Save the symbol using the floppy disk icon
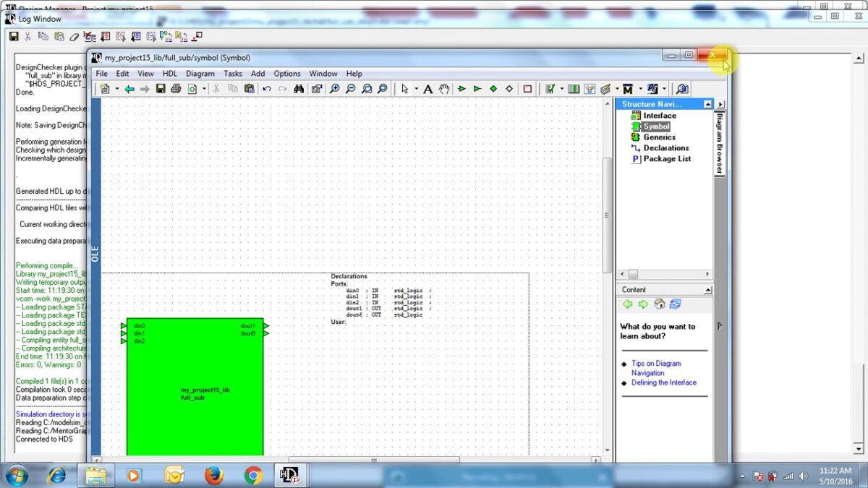This screenshot has height=488, width=868. (x=161, y=89)
